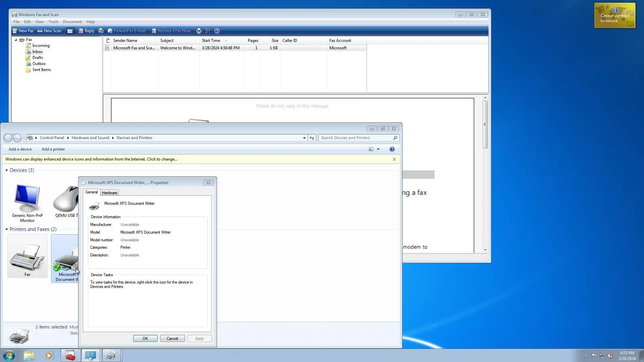
Task: Collapse the Fax tree node
Action: pyautogui.click(x=16, y=40)
